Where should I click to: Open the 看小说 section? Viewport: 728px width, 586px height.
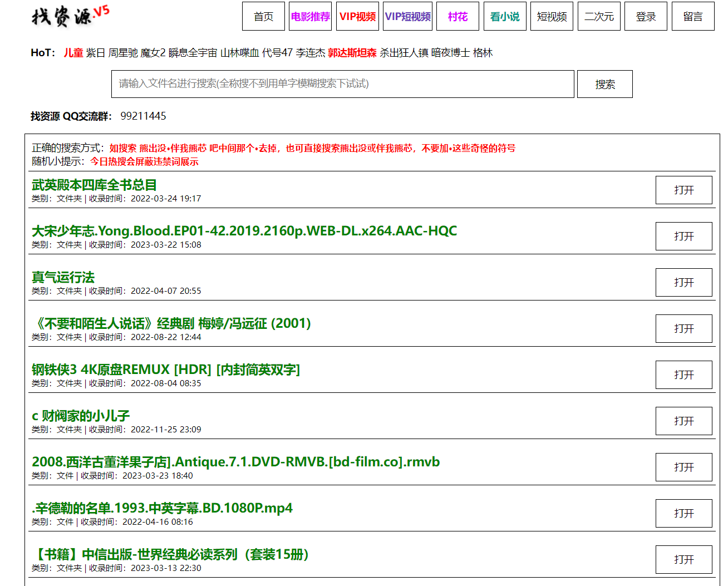505,16
